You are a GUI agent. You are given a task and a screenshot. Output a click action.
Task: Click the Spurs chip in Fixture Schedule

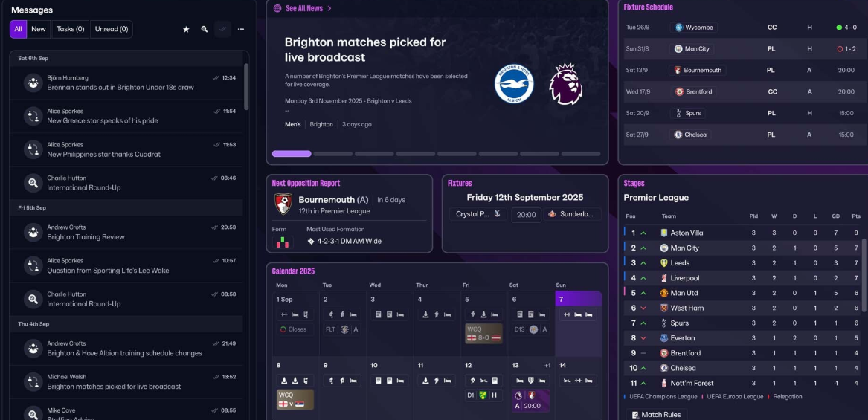tap(688, 113)
